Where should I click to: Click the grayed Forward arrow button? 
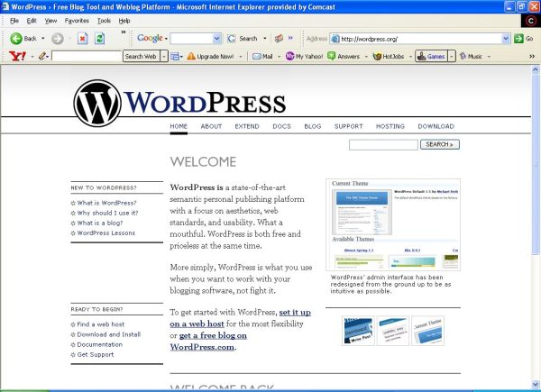point(58,39)
